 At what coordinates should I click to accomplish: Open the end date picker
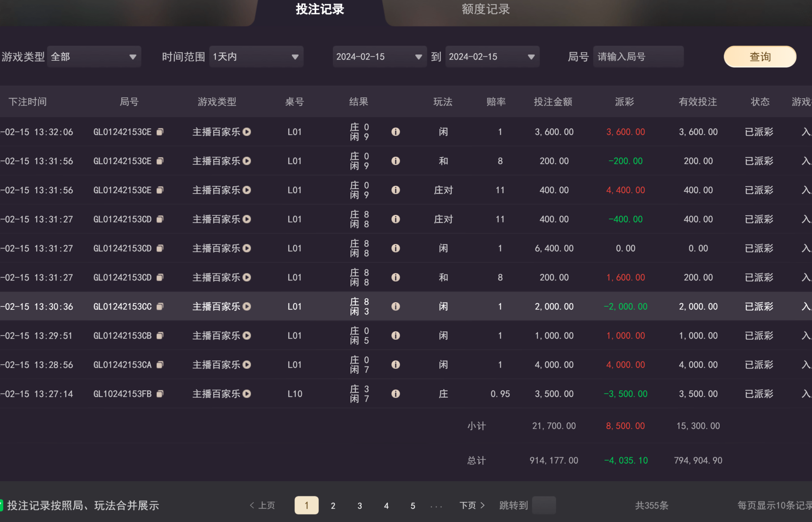pos(492,57)
